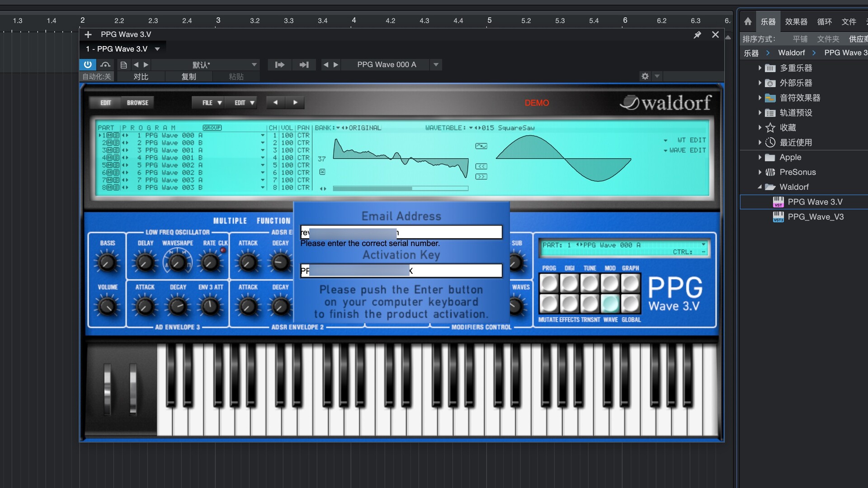This screenshot has width=868, height=488.
Task: Open the WAVETABLE dropdown arrow
Action: pyautogui.click(x=471, y=128)
